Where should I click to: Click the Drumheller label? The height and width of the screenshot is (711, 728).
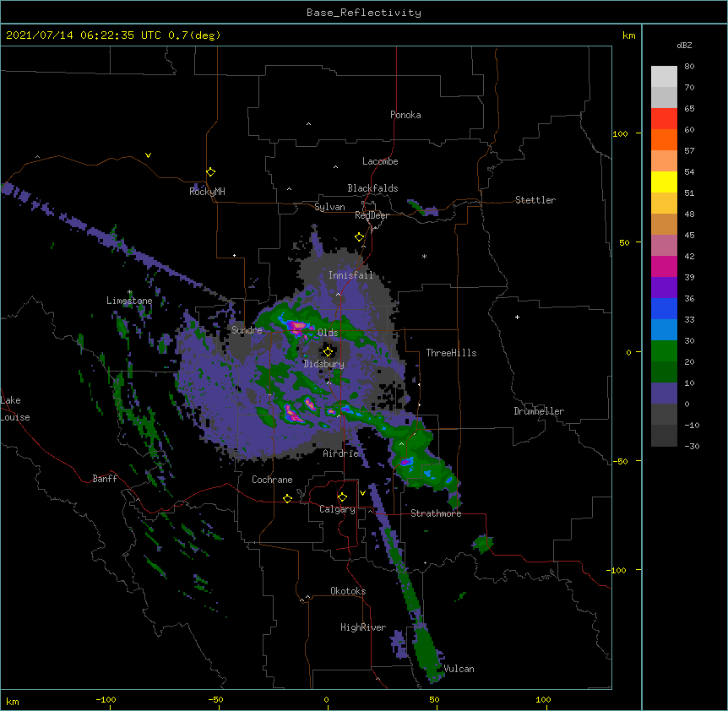(x=539, y=411)
